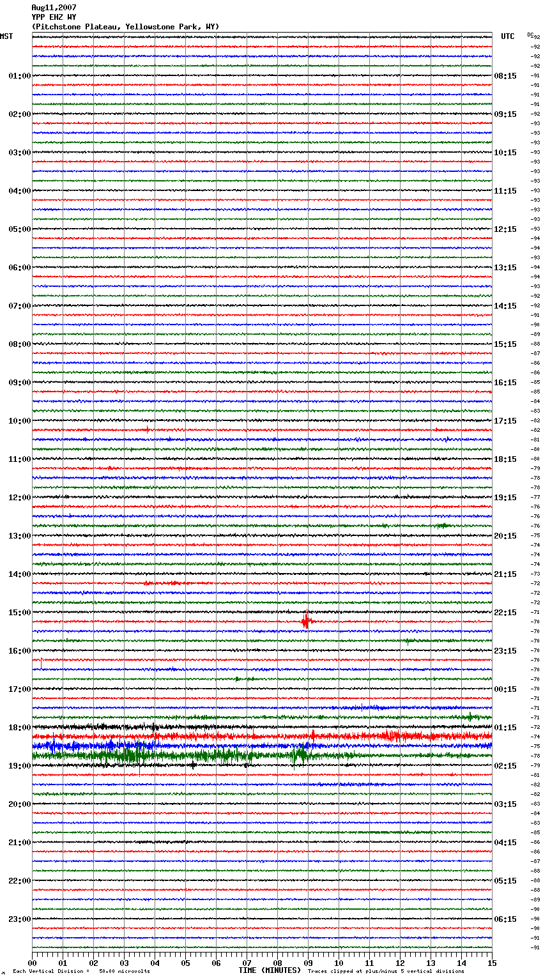The width and height of the screenshot is (543, 980).
Task: Click the 01:15 UTC time label
Action: 505,728
